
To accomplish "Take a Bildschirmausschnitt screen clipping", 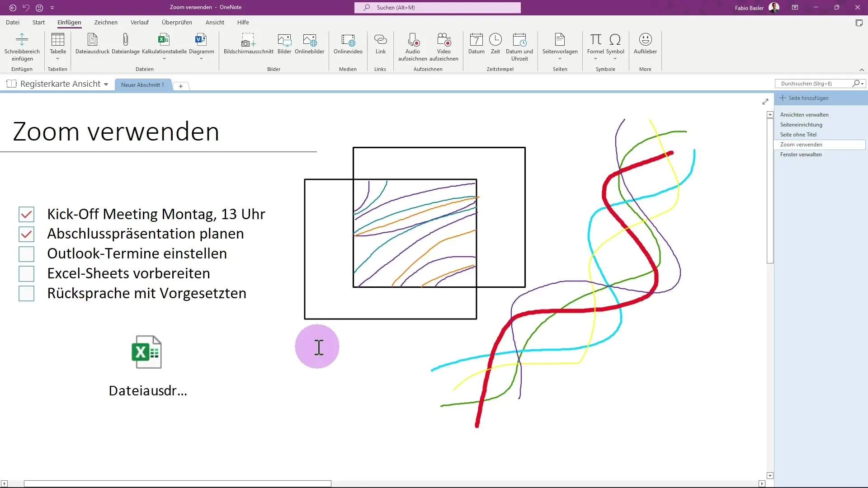I will (x=248, y=40).
